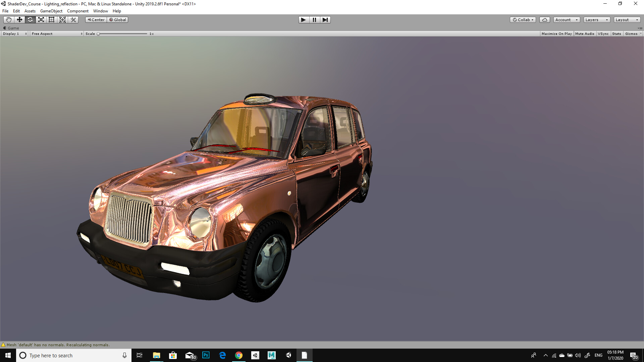Select the Hand tool
The height and width of the screenshot is (362, 644).
click(x=9, y=20)
